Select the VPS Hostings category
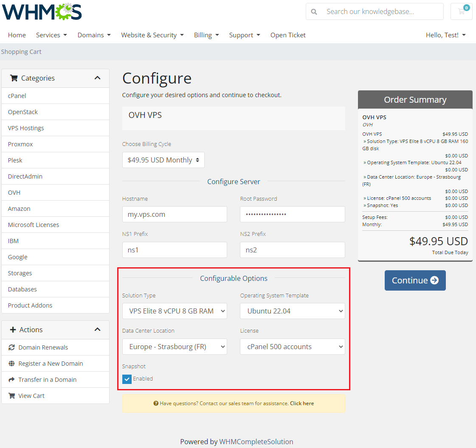 pyautogui.click(x=55, y=128)
